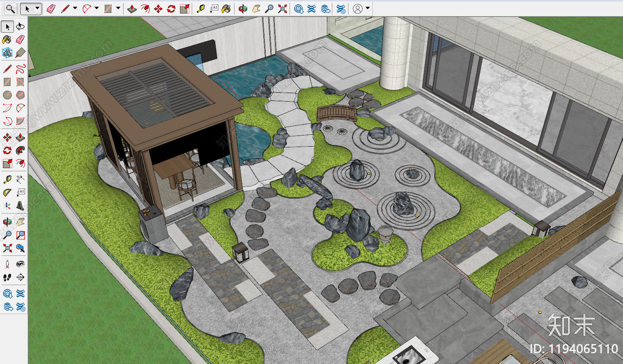Image resolution: width=623 pixels, height=364 pixels.
Task: Select the Protractor tool
Action: 7,192
